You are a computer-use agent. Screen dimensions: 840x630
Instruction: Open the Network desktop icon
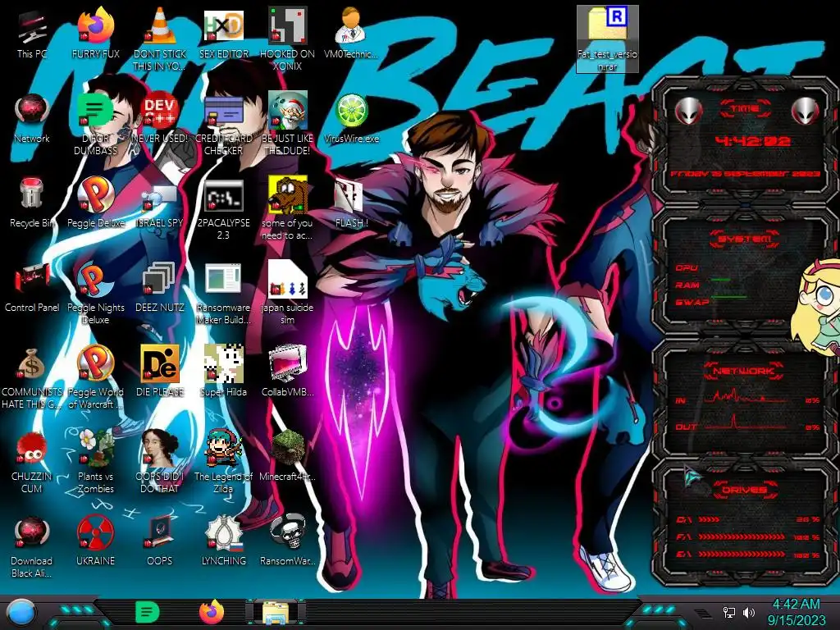click(32, 118)
